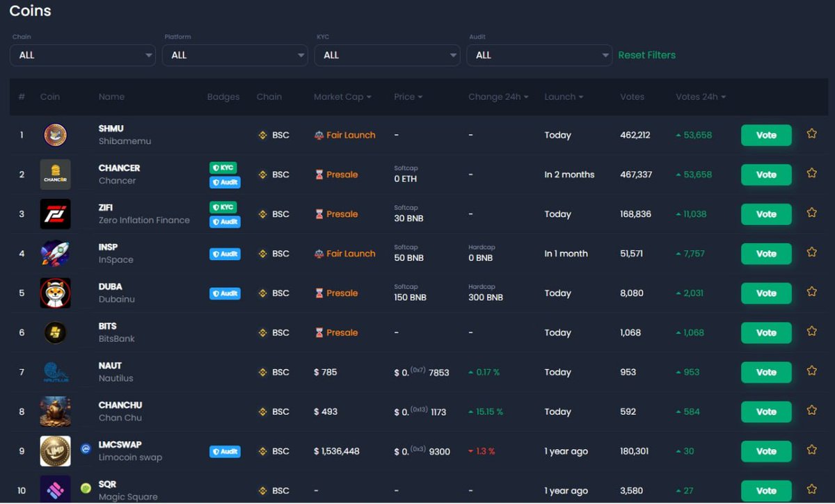The height and width of the screenshot is (504, 835).
Task: Sort the table by Market Cap
Action: 342,97
